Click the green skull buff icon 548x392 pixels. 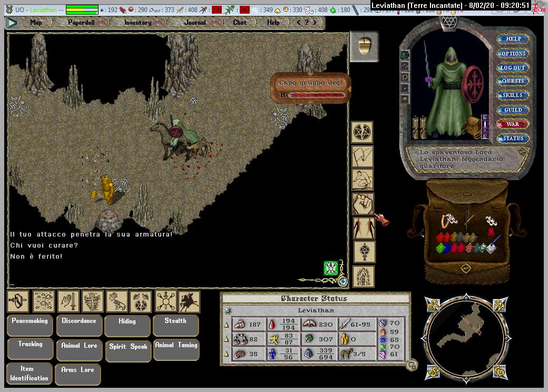[x=330, y=268]
